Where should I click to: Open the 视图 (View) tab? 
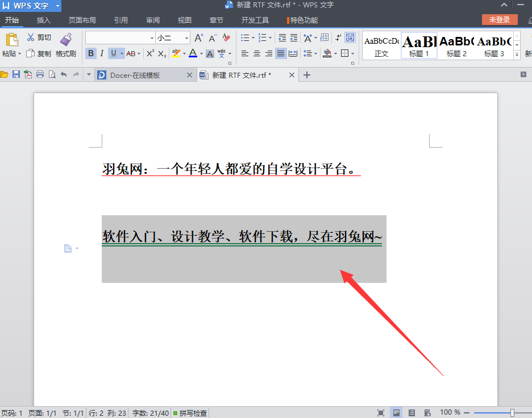(185, 20)
